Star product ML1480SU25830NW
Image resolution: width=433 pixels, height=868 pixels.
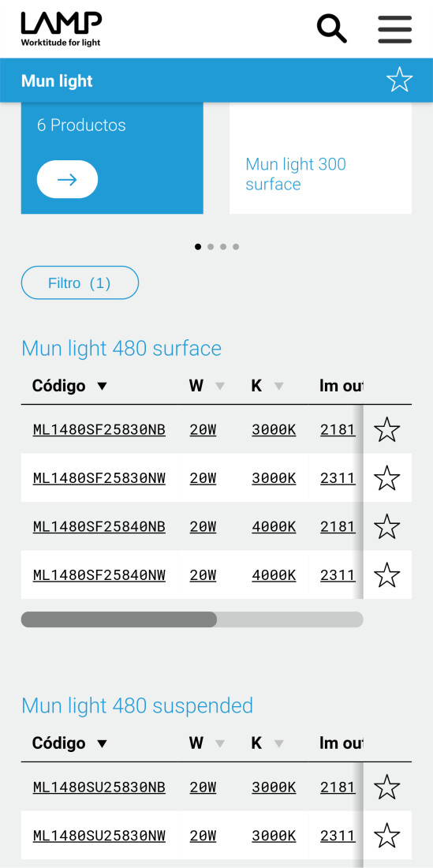coord(387,836)
